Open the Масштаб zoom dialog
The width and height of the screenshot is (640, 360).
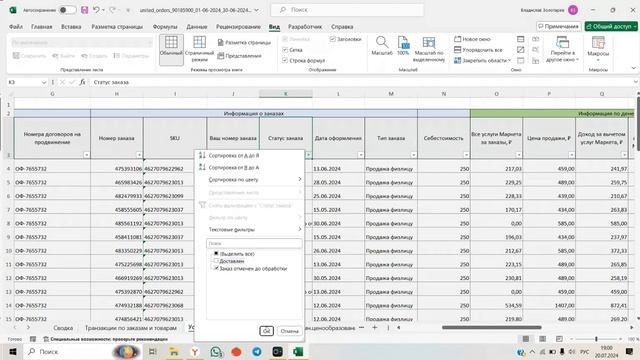coord(382,46)
